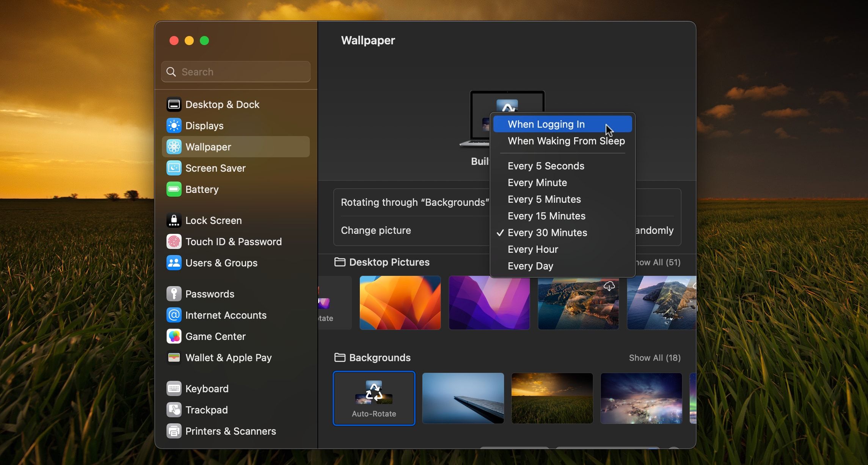Select When Waking From Sleep
This screenshot has width=868, height=465.
(566, 141)
